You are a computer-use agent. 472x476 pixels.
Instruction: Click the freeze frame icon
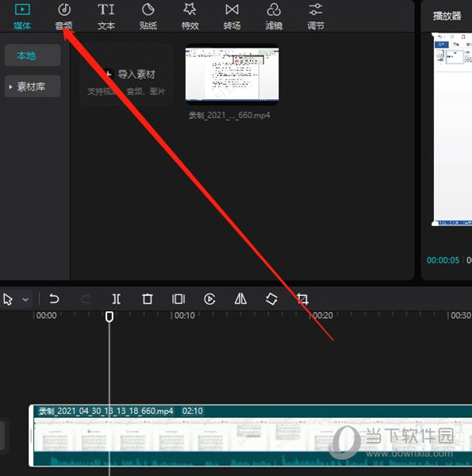(x=178, y=299)
